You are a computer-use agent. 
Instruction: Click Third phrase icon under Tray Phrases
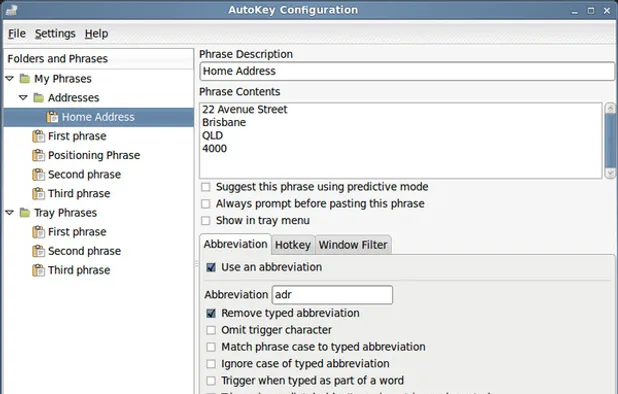[38, 270]
